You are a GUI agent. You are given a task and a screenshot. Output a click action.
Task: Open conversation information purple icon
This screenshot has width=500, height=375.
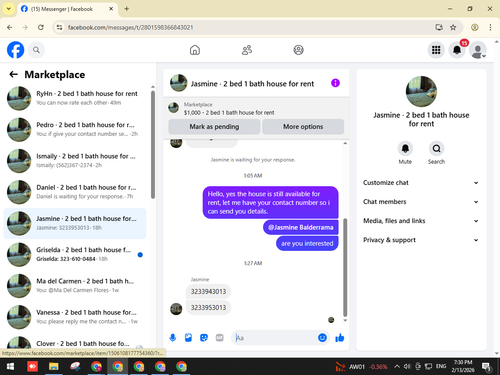click(x=335, y=83)
